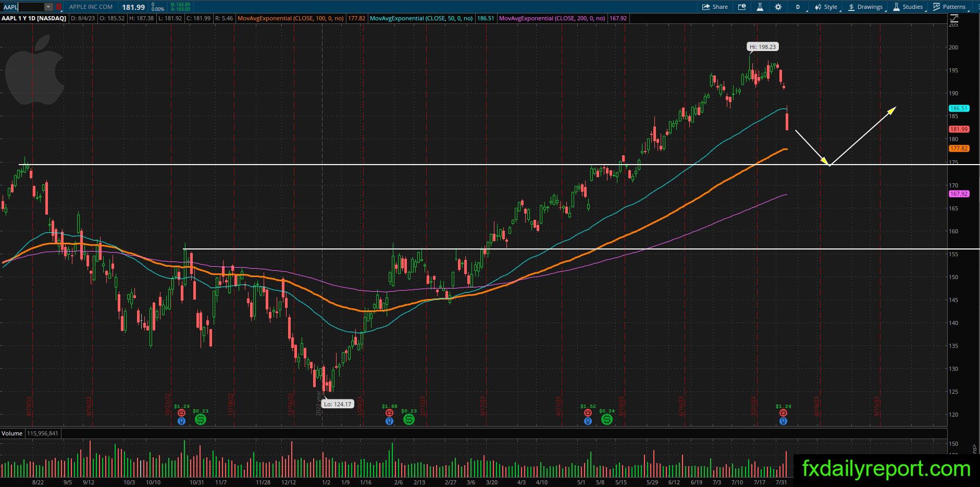Open the Studies menu
The width and height of the screenshot is (980, 487).
(x=908, y=7)
